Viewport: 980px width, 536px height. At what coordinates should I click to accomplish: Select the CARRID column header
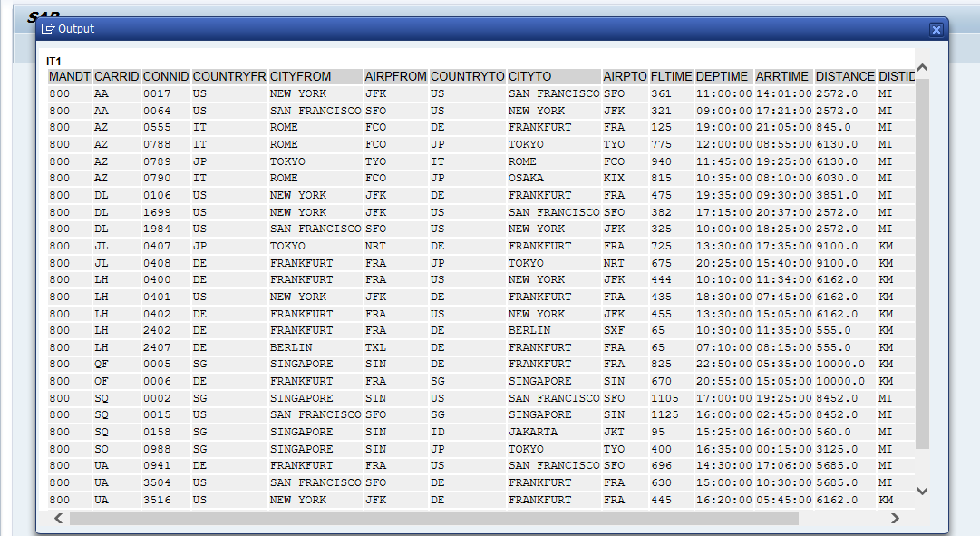116,76
